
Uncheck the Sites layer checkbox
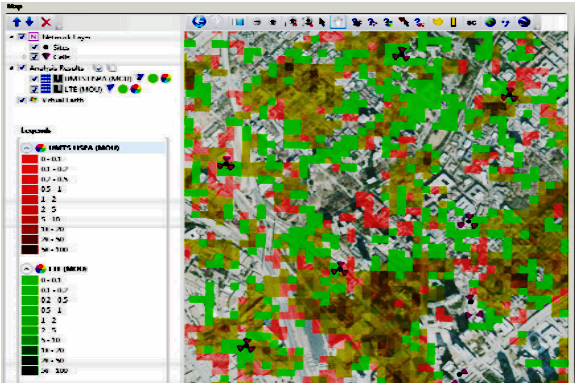point(35,47)
